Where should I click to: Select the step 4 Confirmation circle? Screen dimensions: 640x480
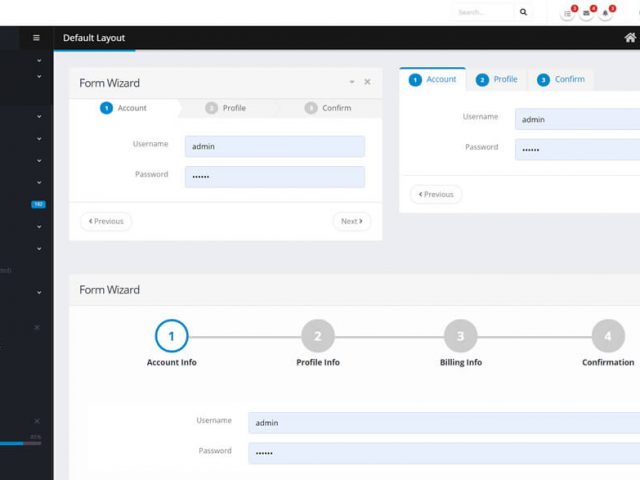(x=607, y=336)
